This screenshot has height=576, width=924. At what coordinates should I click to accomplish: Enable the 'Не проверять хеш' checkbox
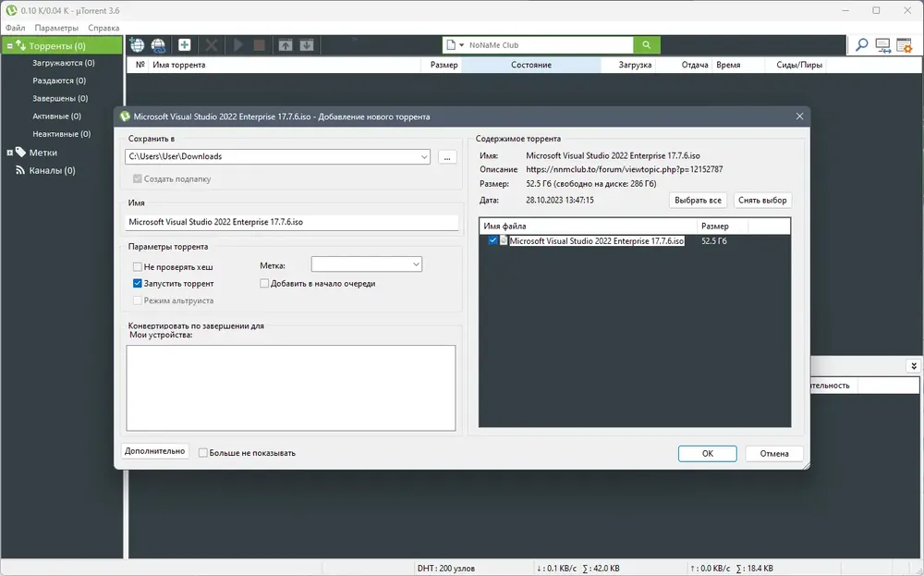click(138, 267)
